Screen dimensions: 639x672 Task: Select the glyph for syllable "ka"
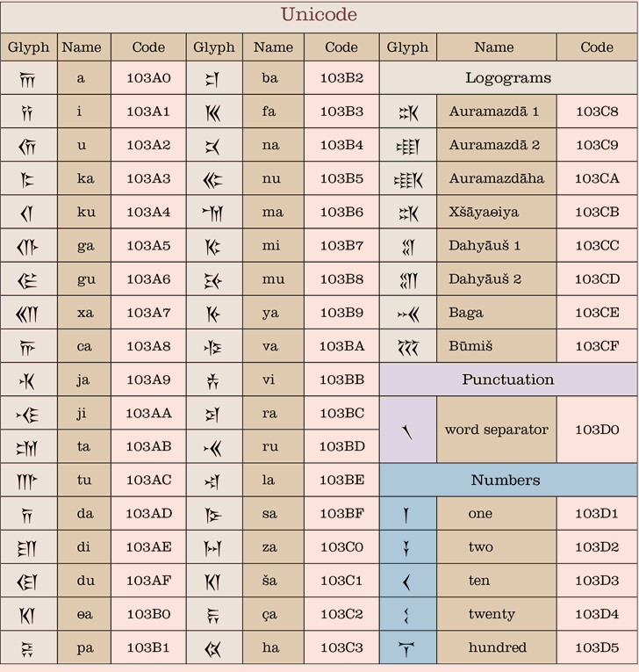click(28, 178)
